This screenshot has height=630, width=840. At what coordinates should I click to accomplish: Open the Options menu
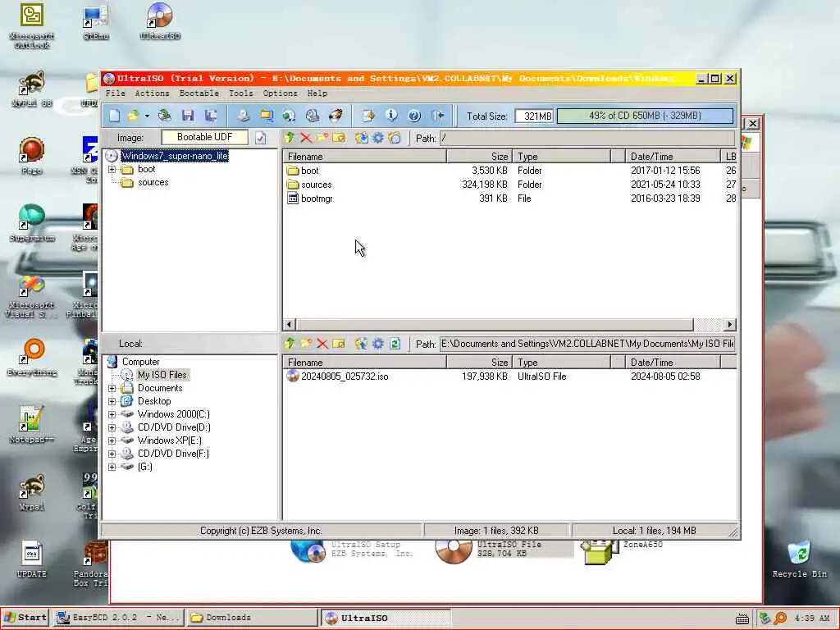point(281,94)
